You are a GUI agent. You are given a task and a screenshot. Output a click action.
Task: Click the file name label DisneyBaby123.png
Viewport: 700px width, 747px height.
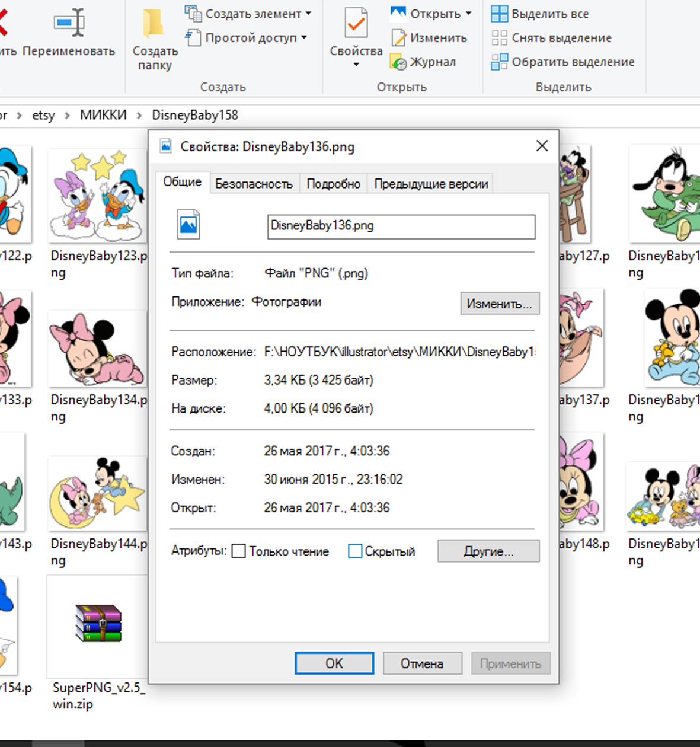coord(98,264)
